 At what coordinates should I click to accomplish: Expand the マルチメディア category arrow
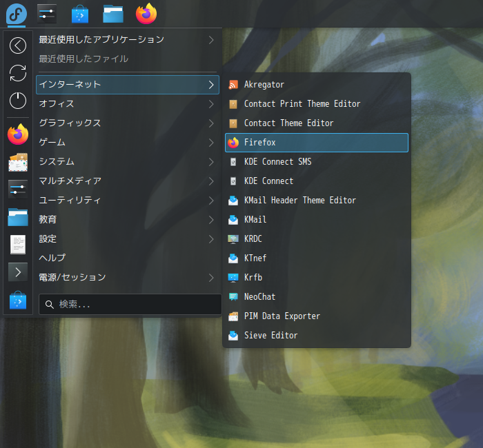211,181
